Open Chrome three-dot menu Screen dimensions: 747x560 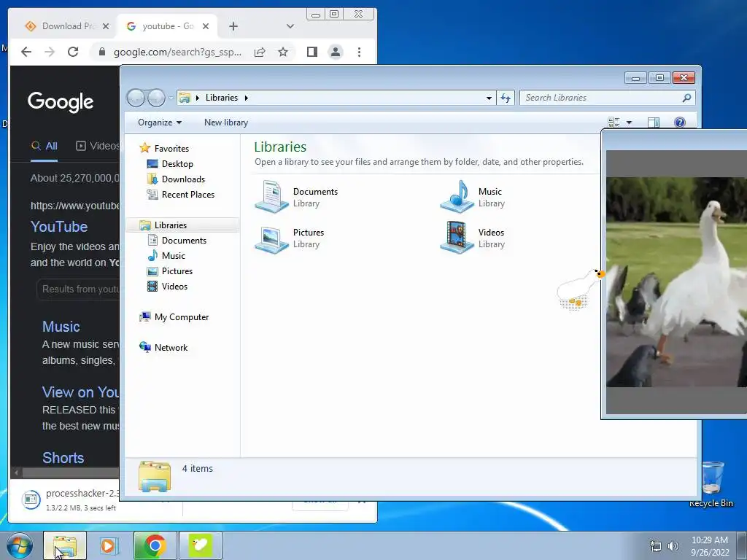[359, 52]
